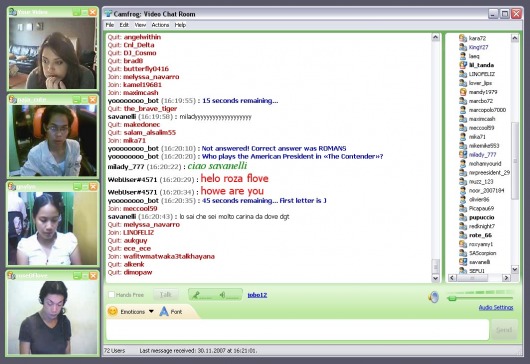Click the small speaker icon in the green bar
The image size is (530, 364).
[222, 295]
